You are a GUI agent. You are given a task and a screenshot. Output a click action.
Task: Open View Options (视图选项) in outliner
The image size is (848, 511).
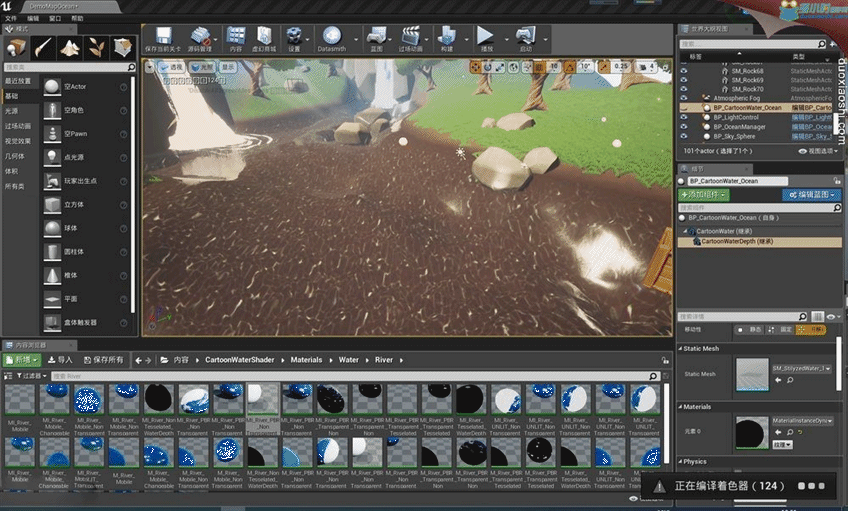(818, 151)
